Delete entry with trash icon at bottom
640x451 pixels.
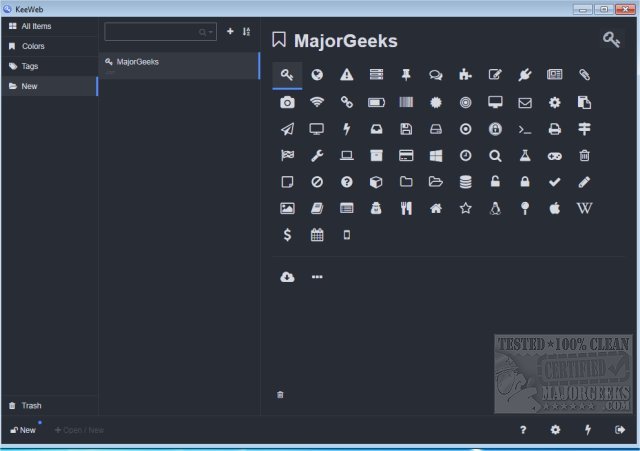click(x=280, y=394)
